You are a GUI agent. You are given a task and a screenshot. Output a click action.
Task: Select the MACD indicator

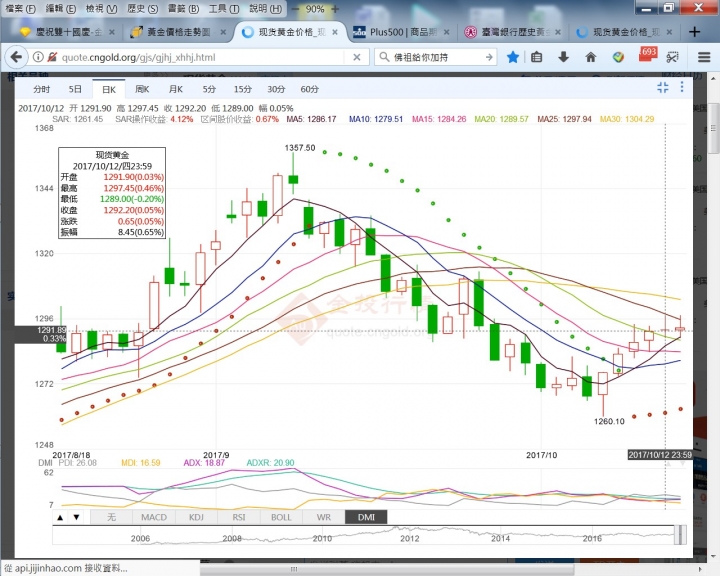click(154, 517)
